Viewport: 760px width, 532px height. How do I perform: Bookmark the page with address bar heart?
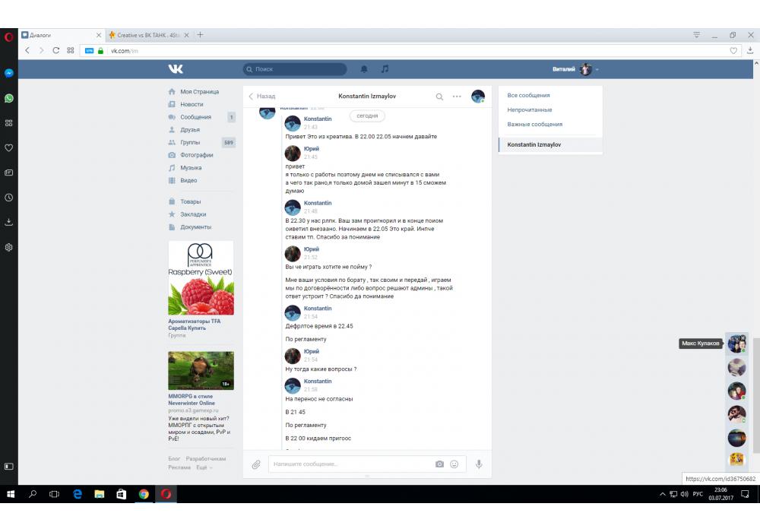click(733, 51)
